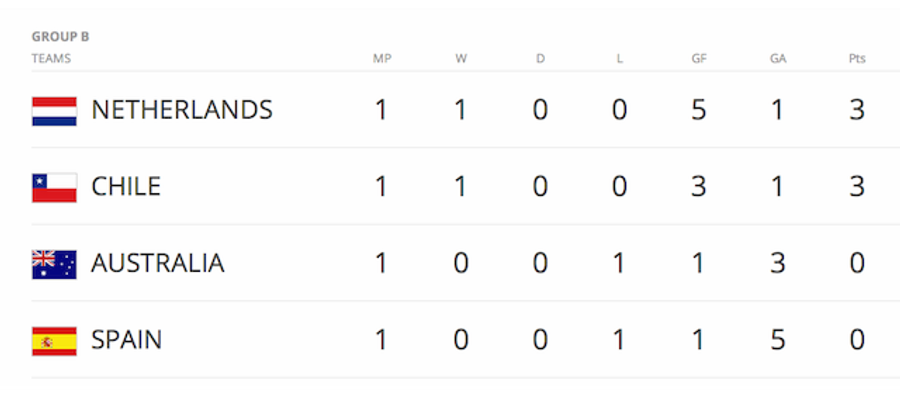Click the Chile flag icon

(x=54, y=188)
